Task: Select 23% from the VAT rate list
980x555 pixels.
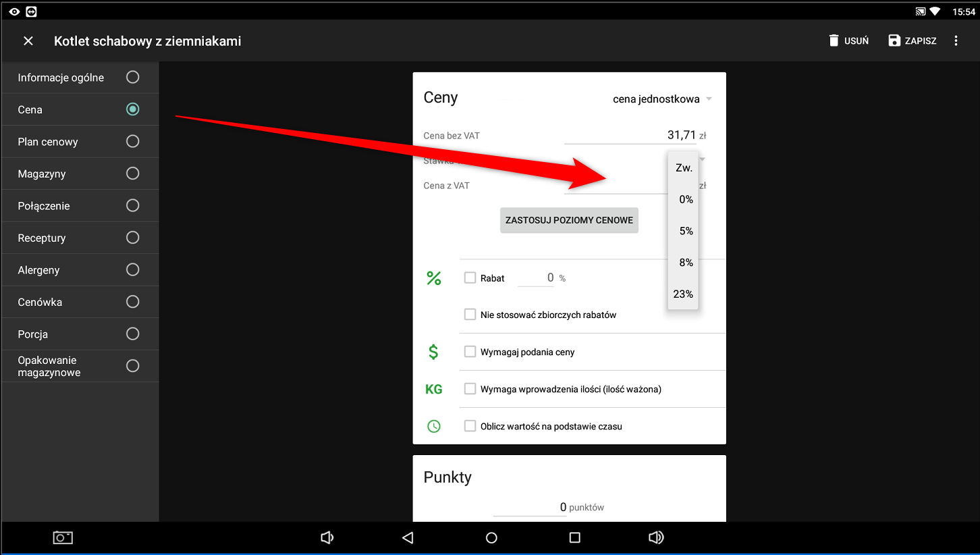Action: coord(683,294)
